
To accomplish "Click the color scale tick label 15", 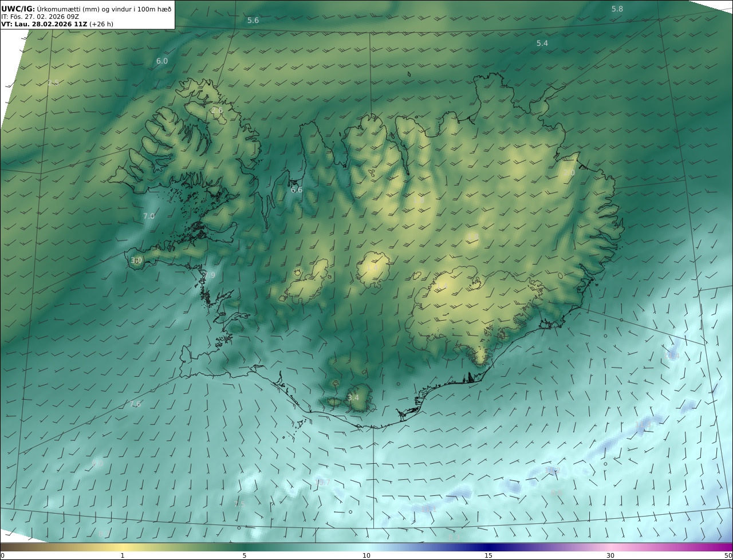I will pos(488,555).
